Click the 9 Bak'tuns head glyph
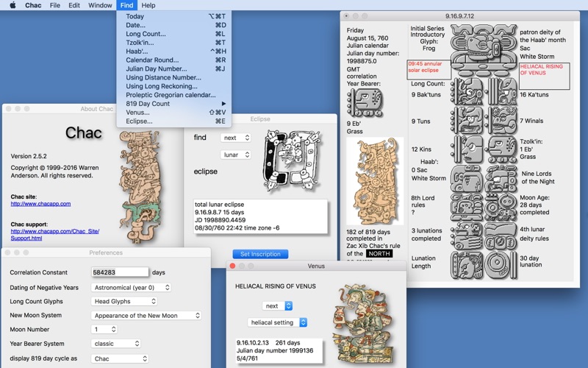The image size is (588, 368). click(x=467, y=91)
